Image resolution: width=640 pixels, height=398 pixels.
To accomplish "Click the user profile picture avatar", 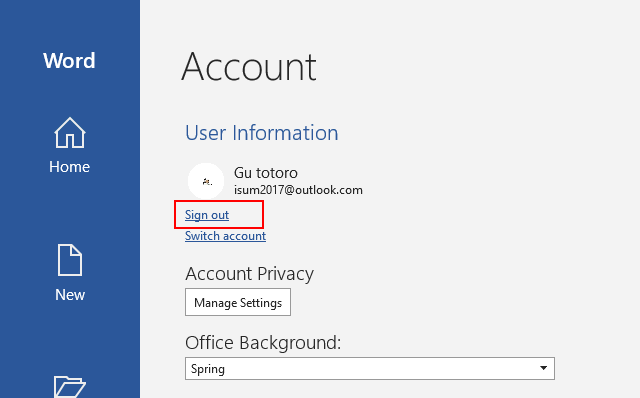I will (206, 181).
